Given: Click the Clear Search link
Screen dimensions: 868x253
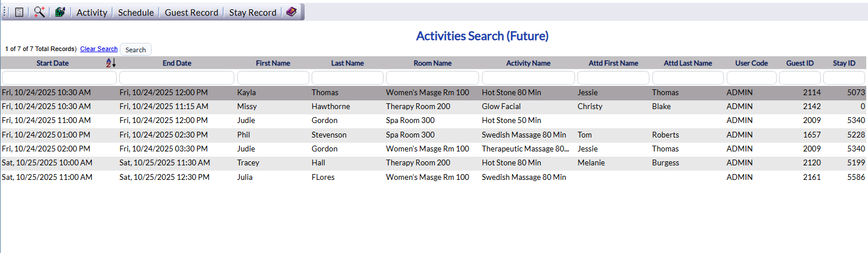Looking at the screenshot, I should [x=99, y=49].
